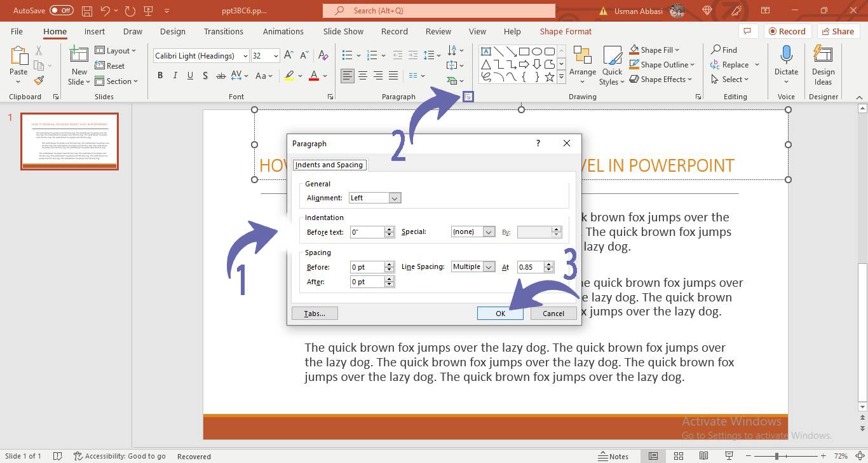Click the Before text indentation field
868x463 pixels.
pos(367,232)
